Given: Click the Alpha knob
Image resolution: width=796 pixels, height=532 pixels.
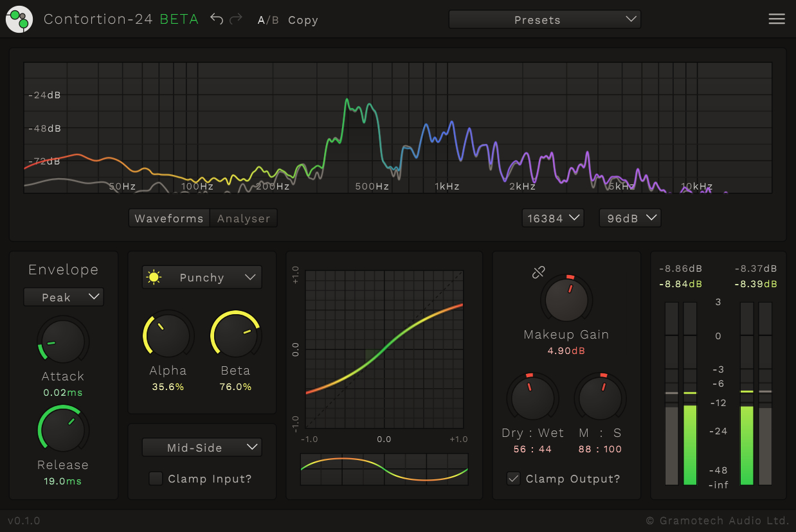Looking at the screenshot, I should coord(168,335).
